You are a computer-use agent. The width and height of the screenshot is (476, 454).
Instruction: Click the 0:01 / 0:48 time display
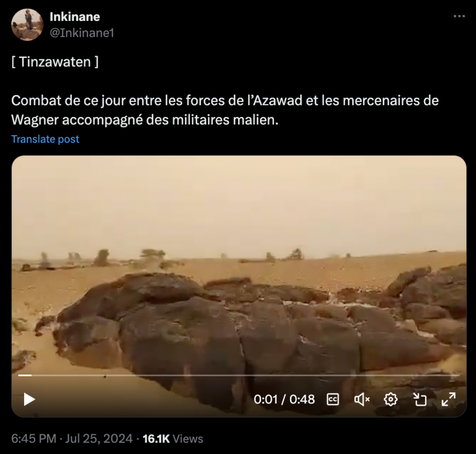284,399
